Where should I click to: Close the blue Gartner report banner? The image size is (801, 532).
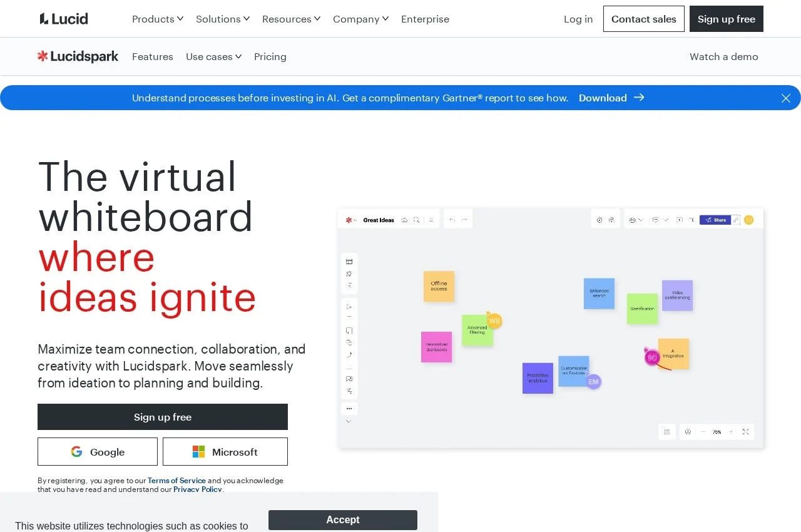(x=786, y=98)
